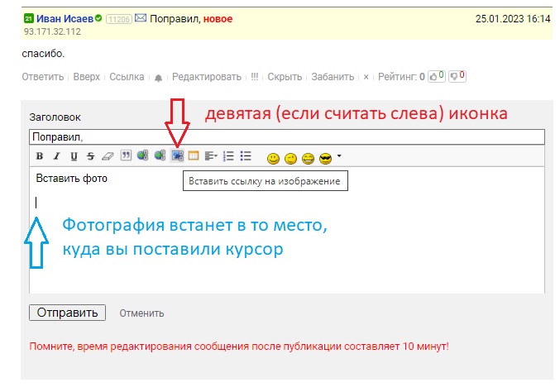The image size is (560, 392).
Task: Click the Вверх link
Action: (86, 77)
